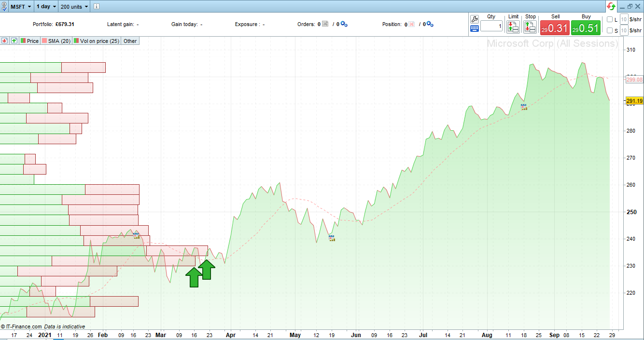This screenshot has width=644, height=340.
Task: Click the green Buy 290.51 button
Action: tap(586, 28)
